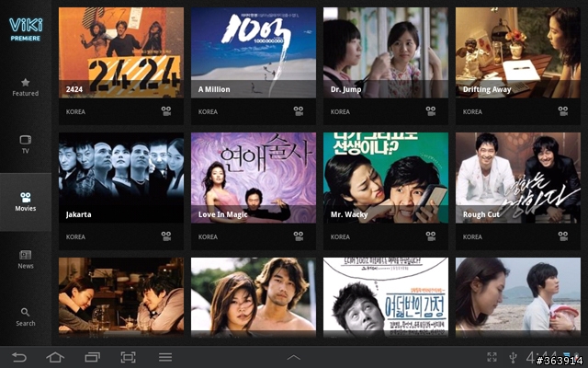
Task: Tap the camera icon under Love In Magic
Action: pyautogui.click(x=299, y=236)
